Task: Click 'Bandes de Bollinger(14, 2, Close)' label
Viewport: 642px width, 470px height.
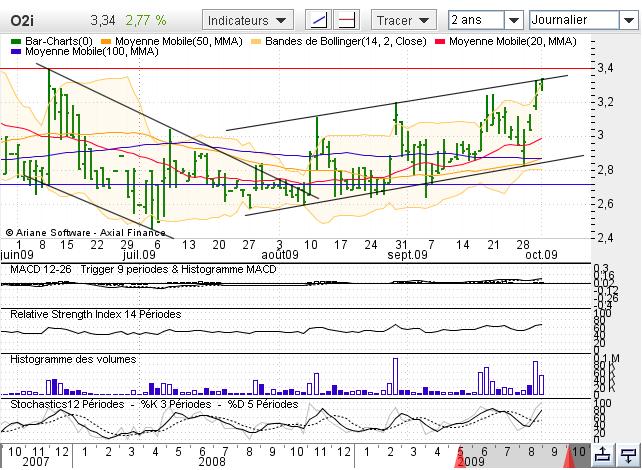Action: coord(346,41)
